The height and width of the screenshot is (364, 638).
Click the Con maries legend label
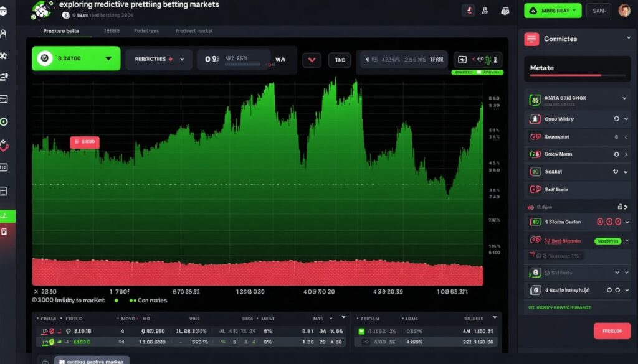pos(152,301)
